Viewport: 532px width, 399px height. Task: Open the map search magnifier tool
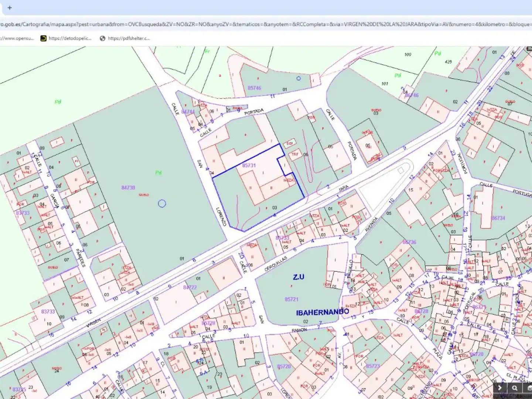(515, 388)
